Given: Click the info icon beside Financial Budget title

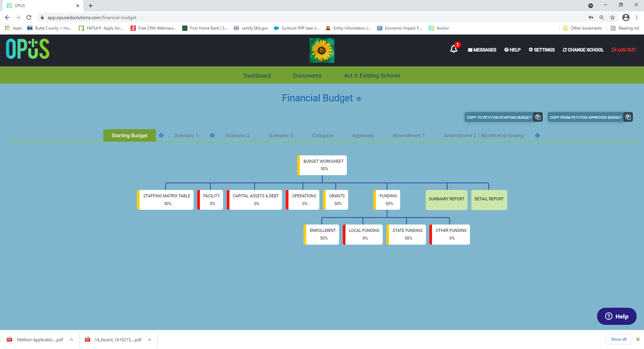Looking at the screenshot, I should [359, 99].
